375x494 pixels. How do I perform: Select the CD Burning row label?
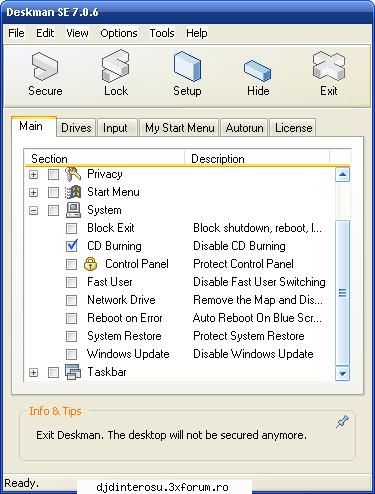point(114,246)
